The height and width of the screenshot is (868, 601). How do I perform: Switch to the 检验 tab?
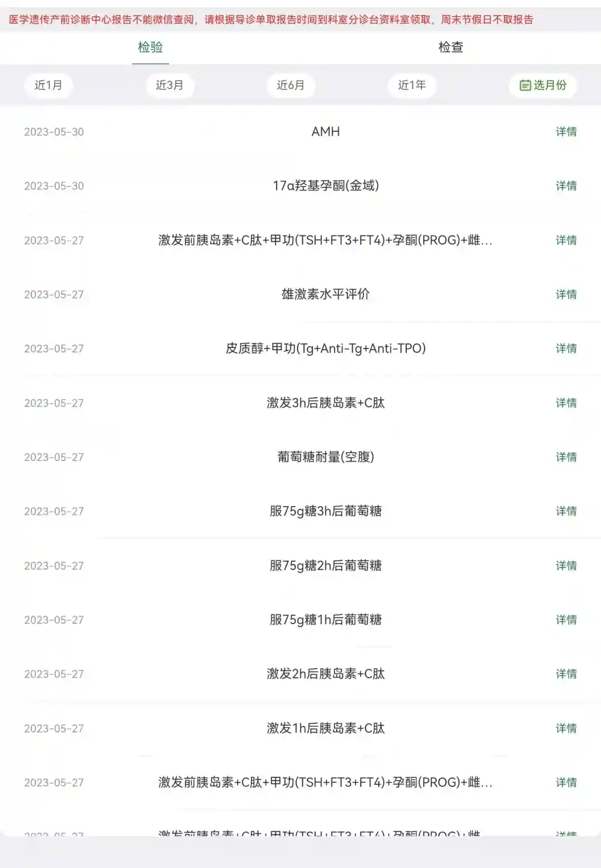tap(150, 47)
